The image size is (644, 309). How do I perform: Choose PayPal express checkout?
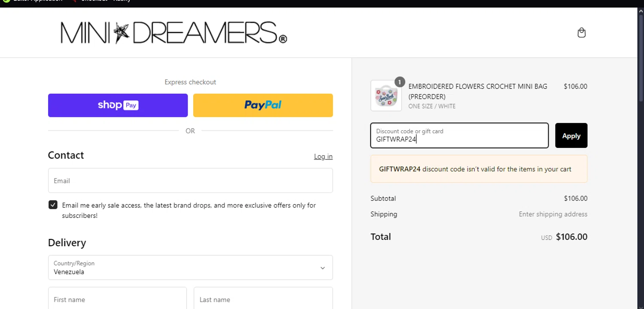pyautogui.click(x=263, y=105)
